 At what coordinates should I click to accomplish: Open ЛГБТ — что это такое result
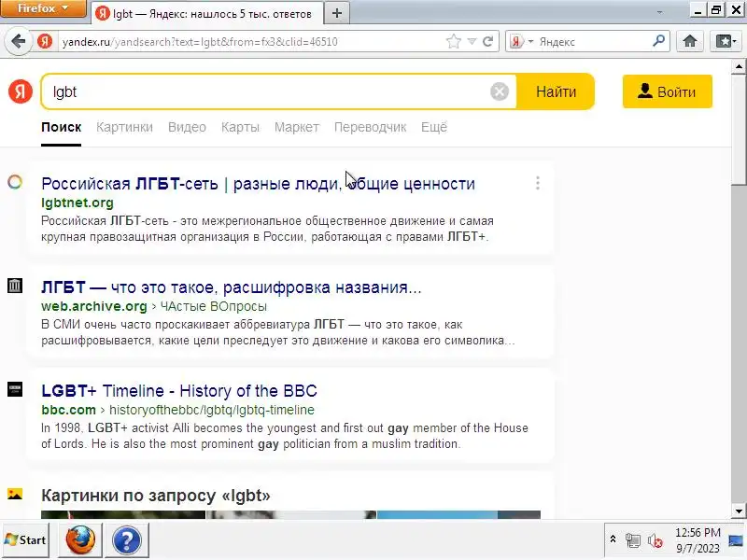231,287
